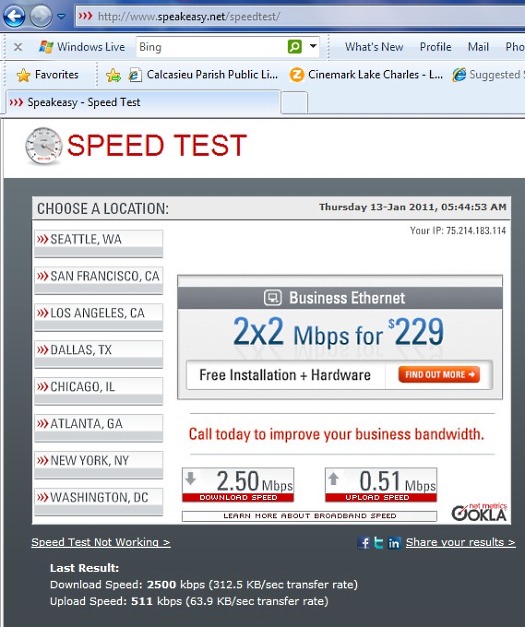Click the Bing green search icon
The width and height of the screenshot is (525, 627).
[x=295, y=47]
